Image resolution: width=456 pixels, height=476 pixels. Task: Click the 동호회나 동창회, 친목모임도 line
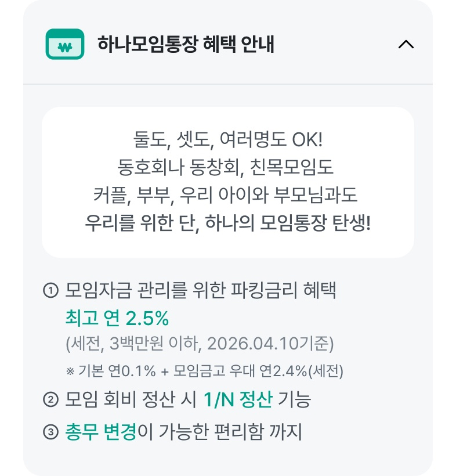coord(227,168)
